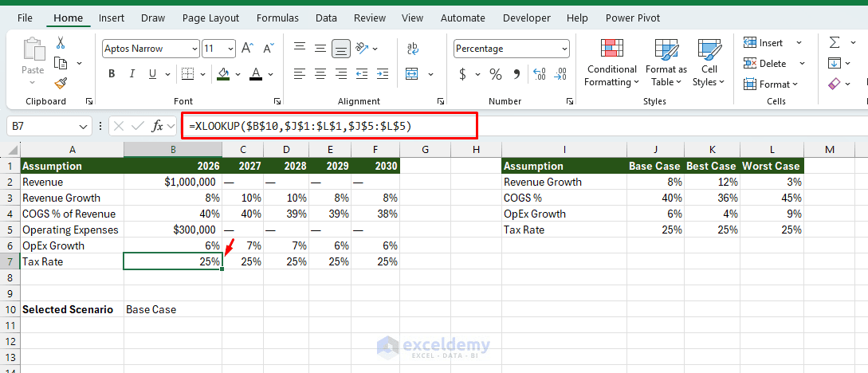Open the Insert cells dropdown arrow
Screen dimensions: 868x373
(799, 42)
